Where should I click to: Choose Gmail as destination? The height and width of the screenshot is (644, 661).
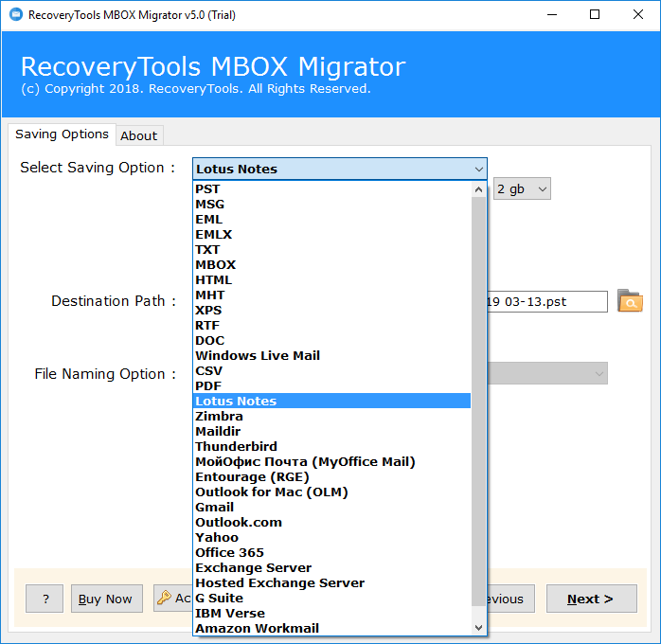pyautogui.click(x=332, y=508)
